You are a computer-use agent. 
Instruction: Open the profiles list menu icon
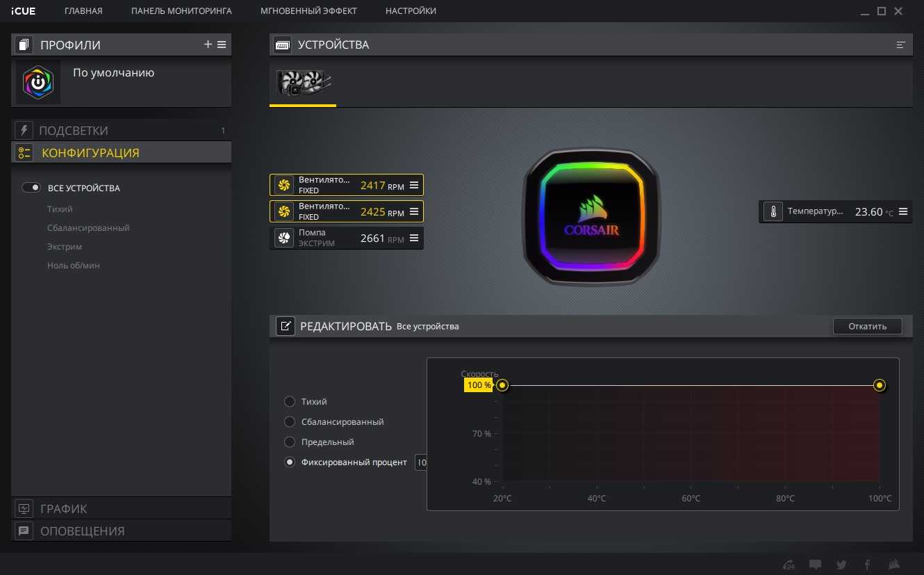[222, 44]
